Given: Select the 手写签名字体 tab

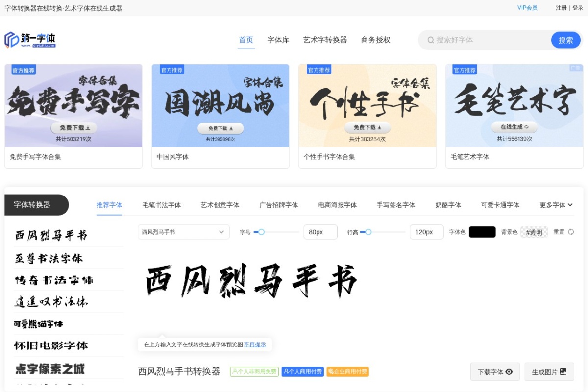Looking at the screenshot, I should (x=396, y=205).
